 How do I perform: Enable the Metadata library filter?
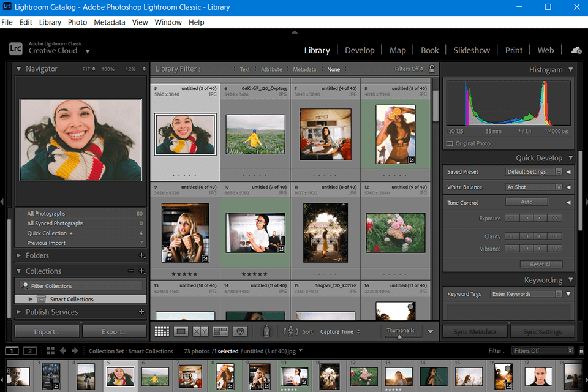coord(304,69)
